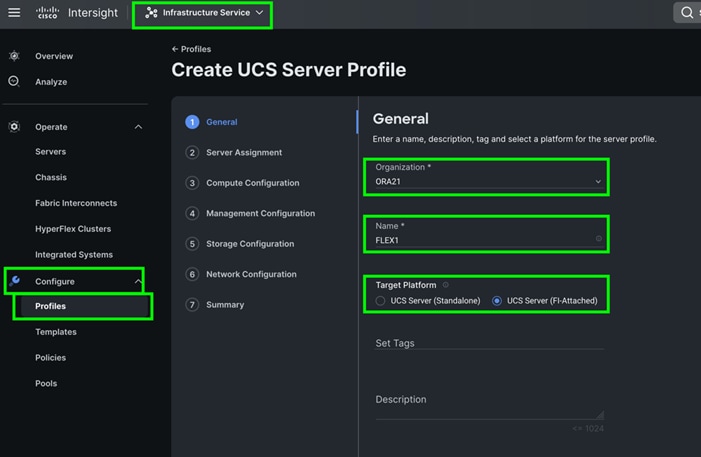Click the Set Tags field
The height and width of the screenshot is (457, 701).
[489, 343]
